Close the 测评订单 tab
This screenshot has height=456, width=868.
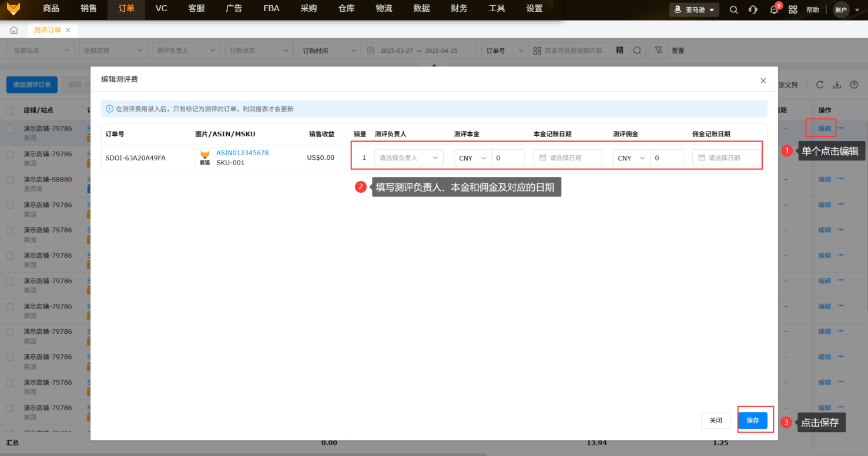[68, 30]
